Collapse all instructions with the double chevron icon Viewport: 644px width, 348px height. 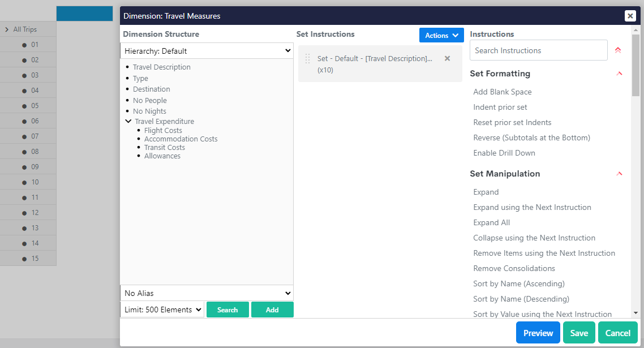point(618,50)
